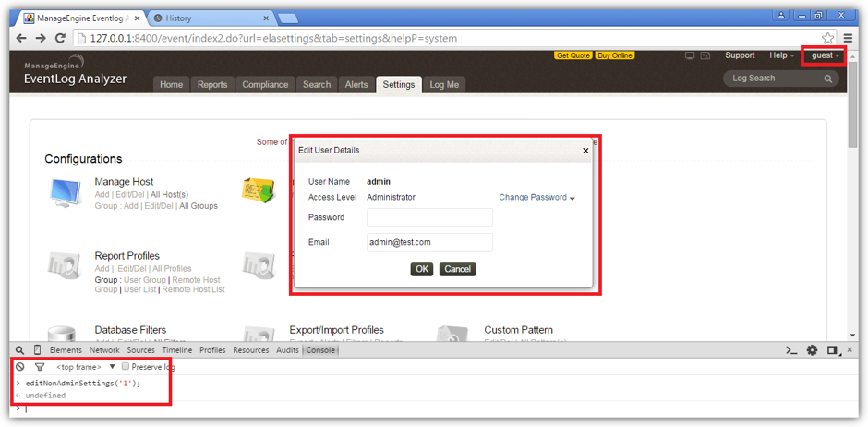Screen dimensions: 868x427
Task: Click the Custom Pattern icon
Action: tap(454, 334)
